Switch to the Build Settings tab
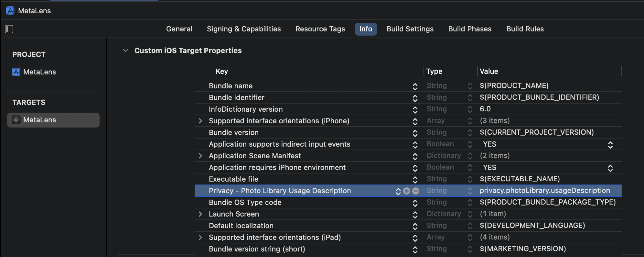Viewport: 644px width, 257px height. point(410,29)
